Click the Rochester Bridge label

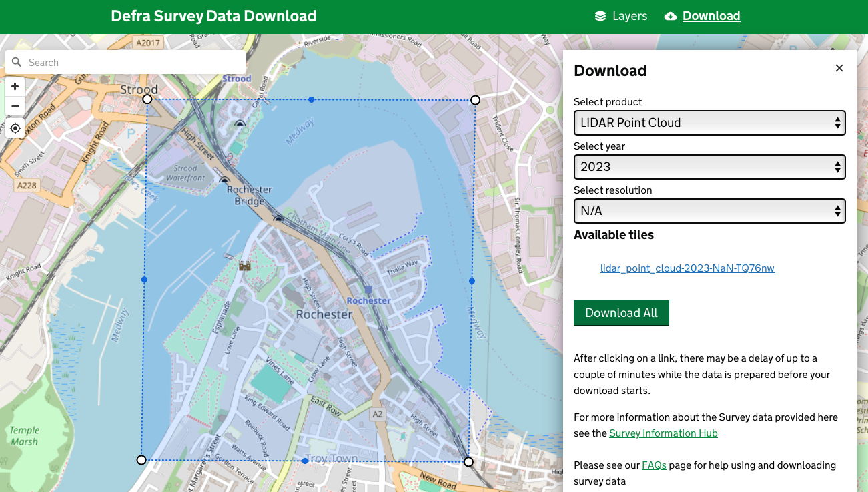250,195
